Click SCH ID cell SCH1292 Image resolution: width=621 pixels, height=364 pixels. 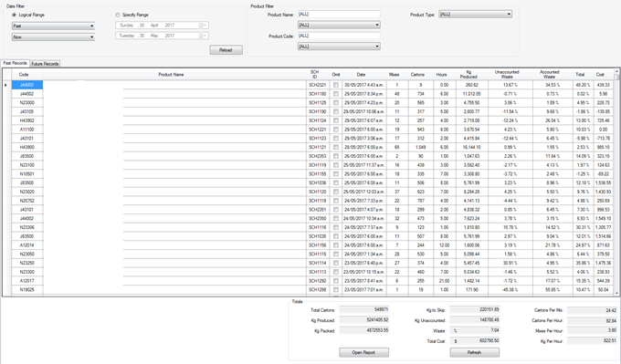(318, 281)
